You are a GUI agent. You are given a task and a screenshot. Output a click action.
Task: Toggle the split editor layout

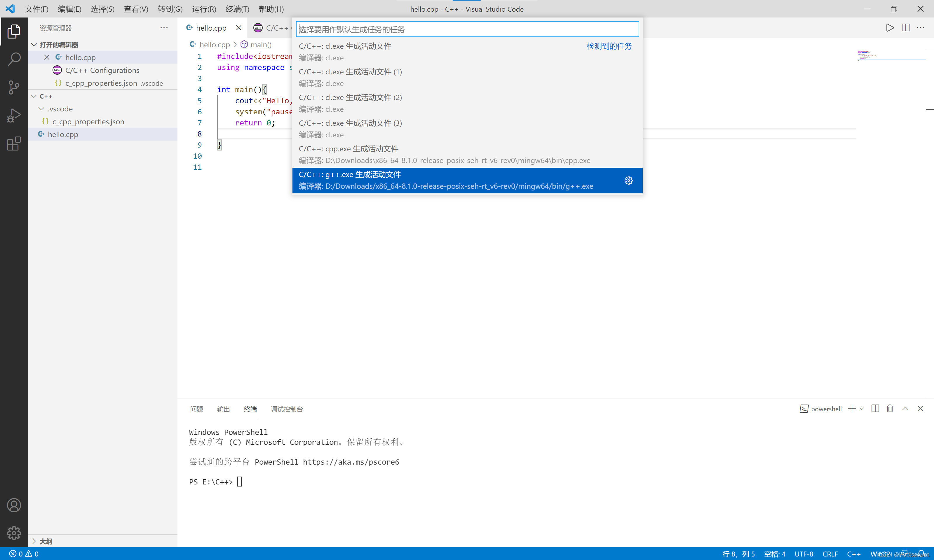coord(906,27)
